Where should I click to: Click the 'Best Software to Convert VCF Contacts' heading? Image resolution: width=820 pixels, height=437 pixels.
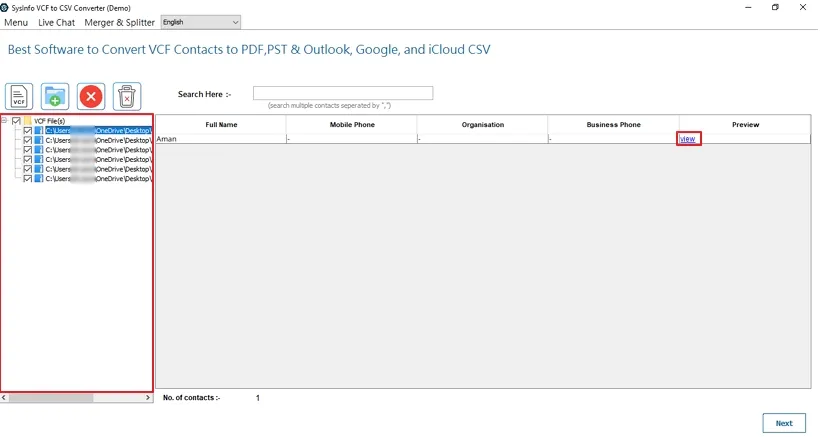pos(249,50)
